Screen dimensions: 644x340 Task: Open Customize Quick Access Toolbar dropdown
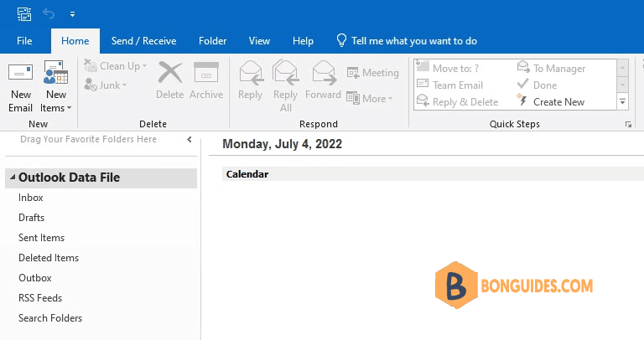click(x=72, y=14)
